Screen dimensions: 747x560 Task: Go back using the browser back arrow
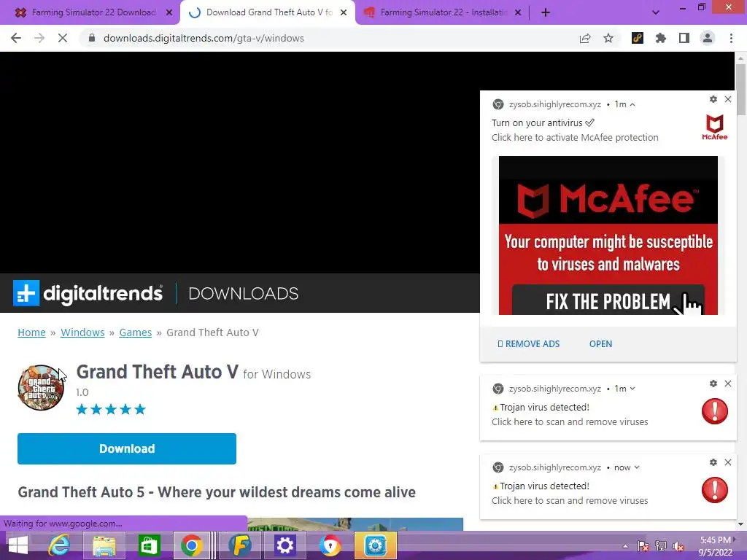(x=16, y=38)
